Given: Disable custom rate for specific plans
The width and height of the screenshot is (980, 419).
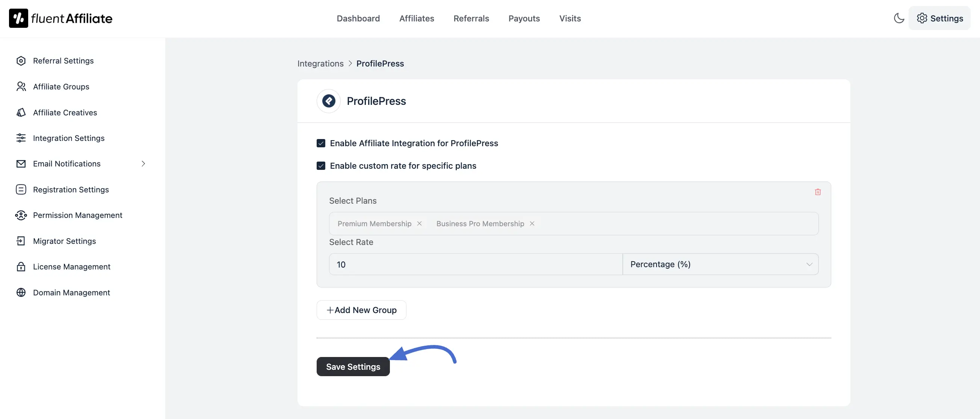Looking at the screenshot, I should [321, 166].
